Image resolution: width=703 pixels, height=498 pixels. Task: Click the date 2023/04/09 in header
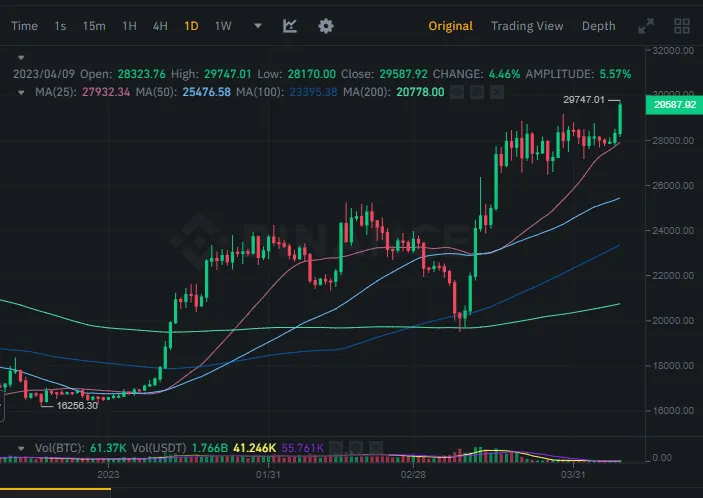(x=44, y=74)
